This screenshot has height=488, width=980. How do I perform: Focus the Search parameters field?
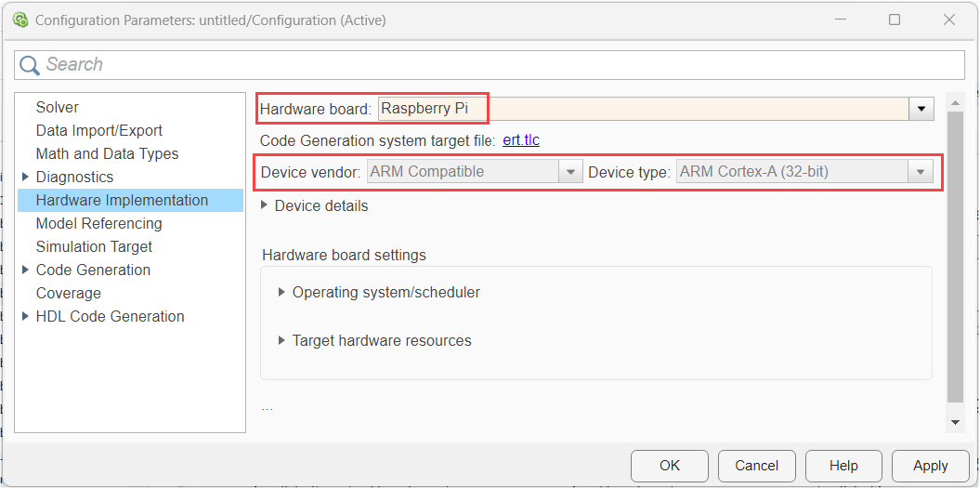490,64
